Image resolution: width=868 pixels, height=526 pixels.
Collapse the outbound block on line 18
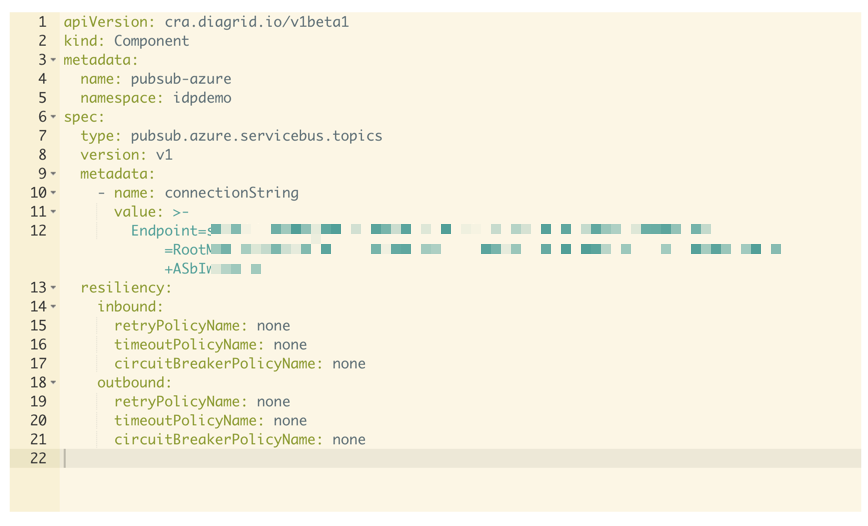(53, 383)
